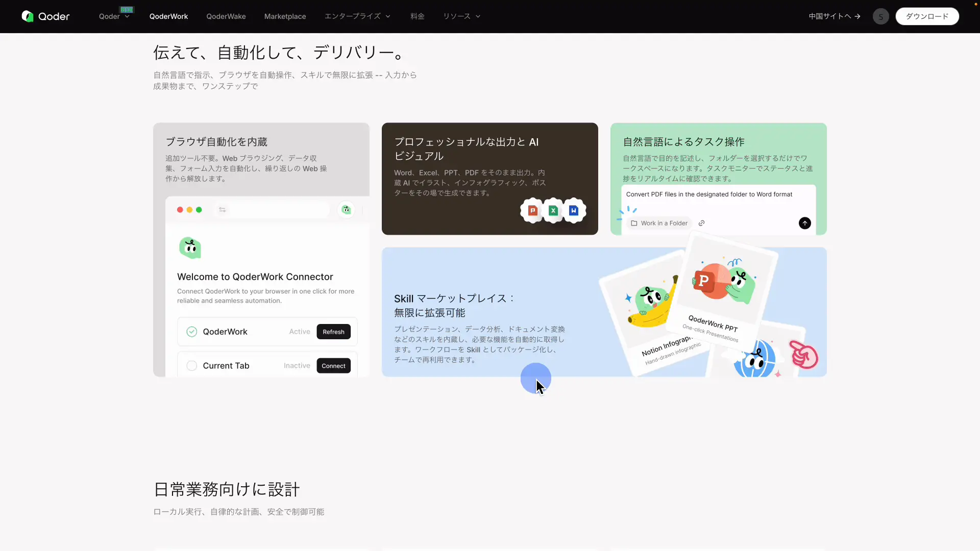
Task: Follow the 中国サイトへ link
Action: [x=835, y=16]
